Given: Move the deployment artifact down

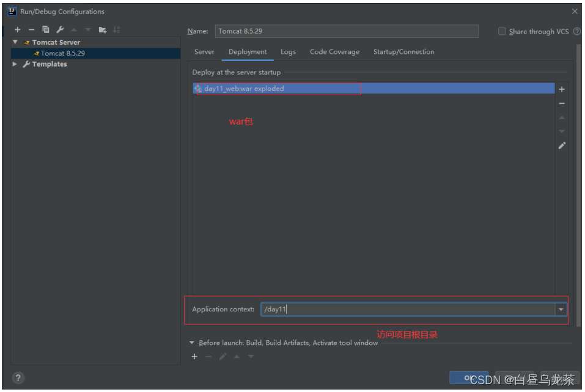Looking at the screenshot, I should pos(561,131).
